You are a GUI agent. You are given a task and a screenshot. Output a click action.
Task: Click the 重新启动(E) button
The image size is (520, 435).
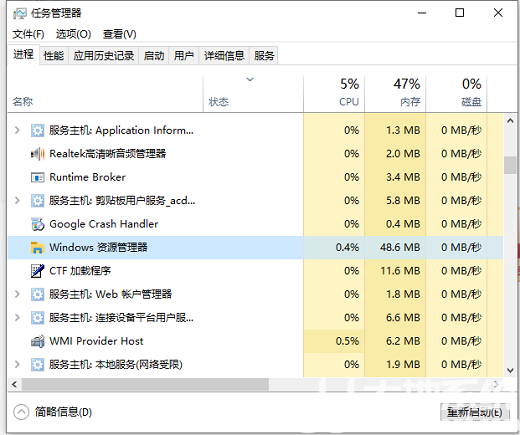475,412
